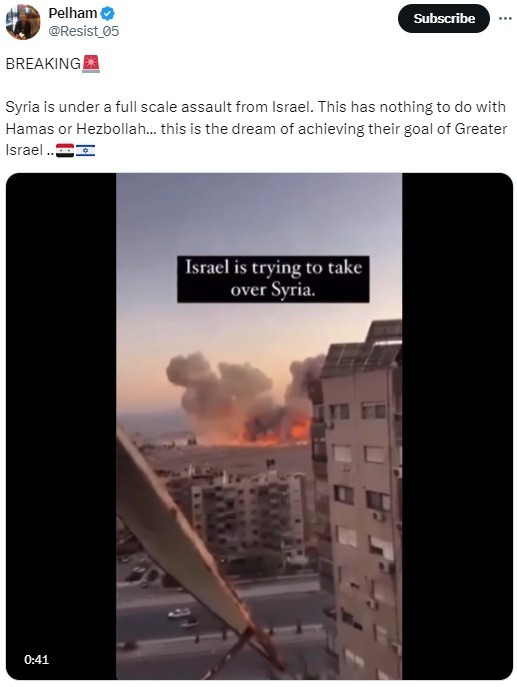Screen dimensions: 517x687
Task: Click the right black letterbox area of the video
Action: tap(457, 426)
